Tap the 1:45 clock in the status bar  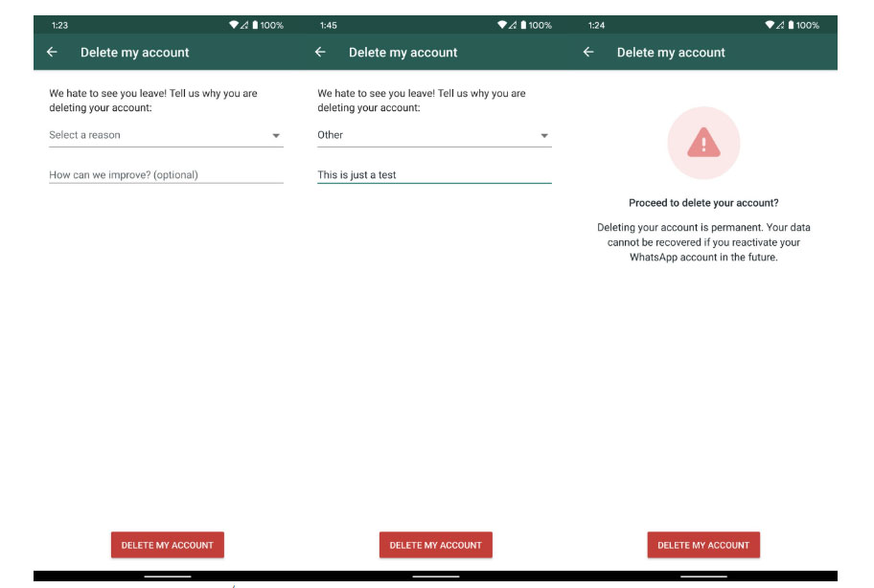coord(329,25)
